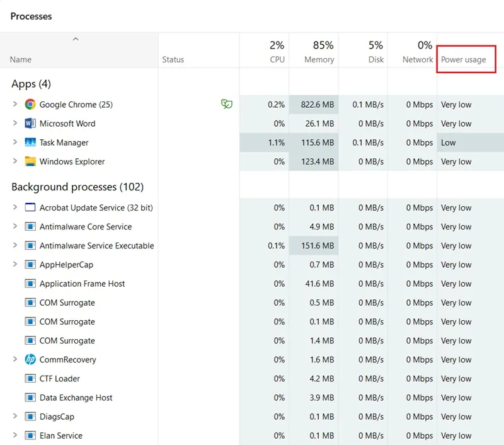Click the green efficiency mode leaf icon
This screenshot has height=445, width=504.
point(227,104)
